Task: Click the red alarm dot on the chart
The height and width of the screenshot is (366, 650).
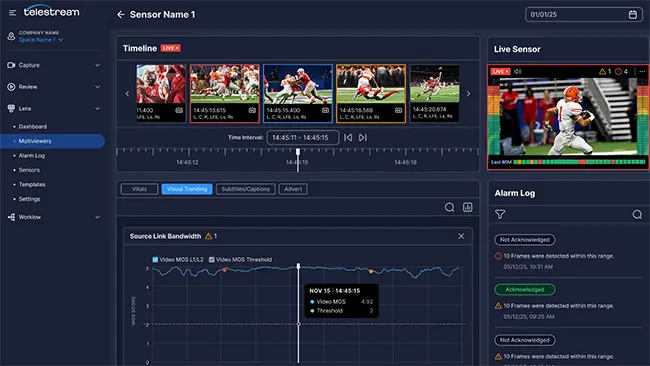Action: [225, 270]
